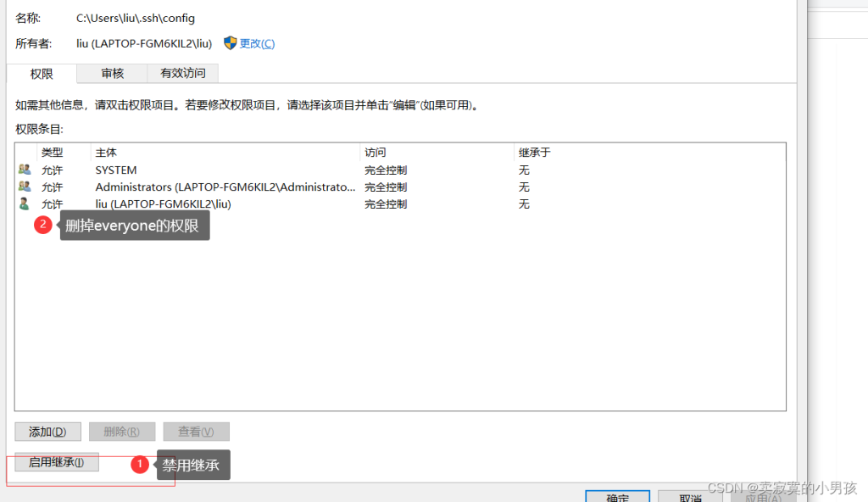Click the 查看(V) button

click(x=196, y=432)
